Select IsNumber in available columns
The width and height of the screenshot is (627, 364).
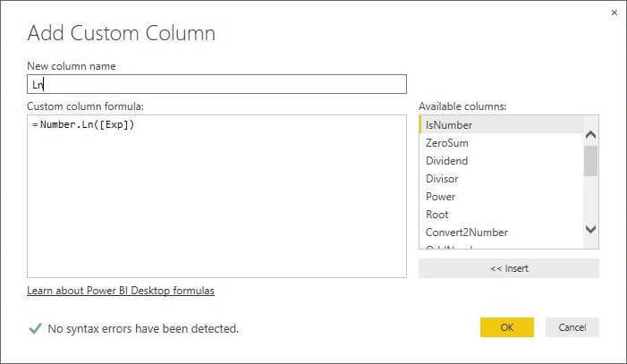point(449,125)
